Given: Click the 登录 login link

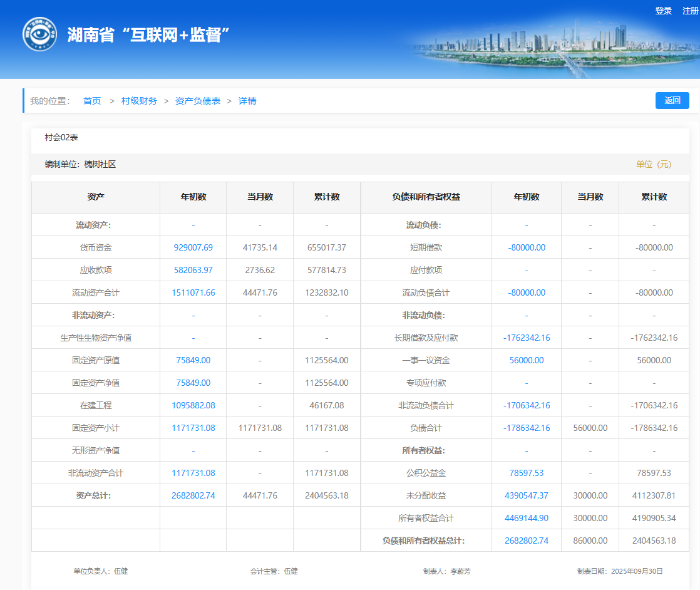Looking at the screenshot, I should coord(663,11).
